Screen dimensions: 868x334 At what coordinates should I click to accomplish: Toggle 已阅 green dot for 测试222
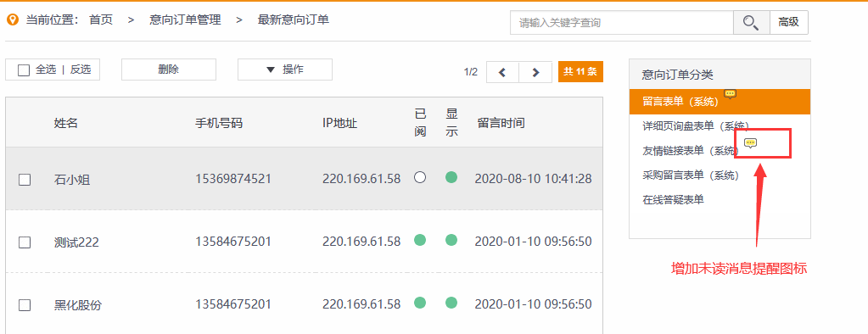[420, 240]
